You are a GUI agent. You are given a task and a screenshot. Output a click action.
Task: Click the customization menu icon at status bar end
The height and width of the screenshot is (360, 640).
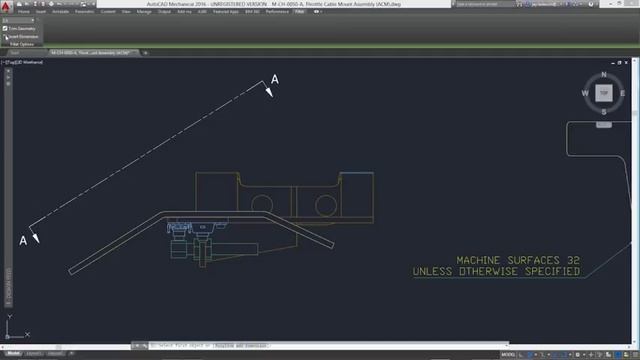(x=636, y=355)
